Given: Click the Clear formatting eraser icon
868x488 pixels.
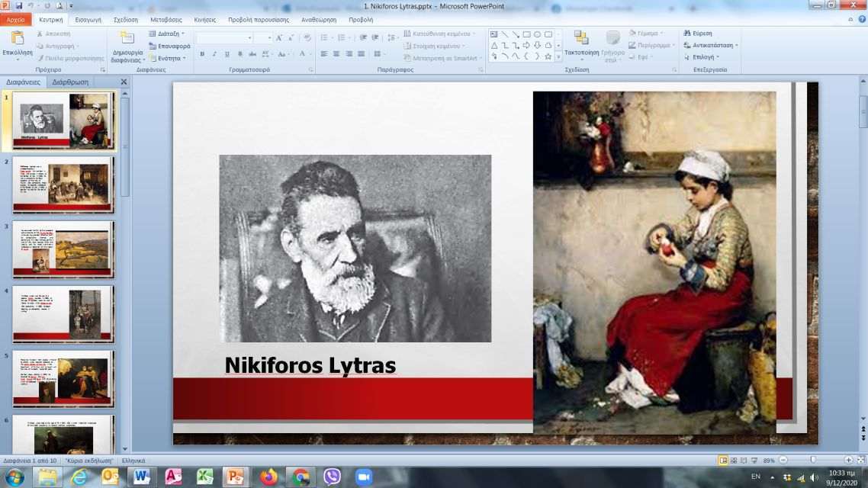Looking at the screenshot, I should (x=307, y=37).
